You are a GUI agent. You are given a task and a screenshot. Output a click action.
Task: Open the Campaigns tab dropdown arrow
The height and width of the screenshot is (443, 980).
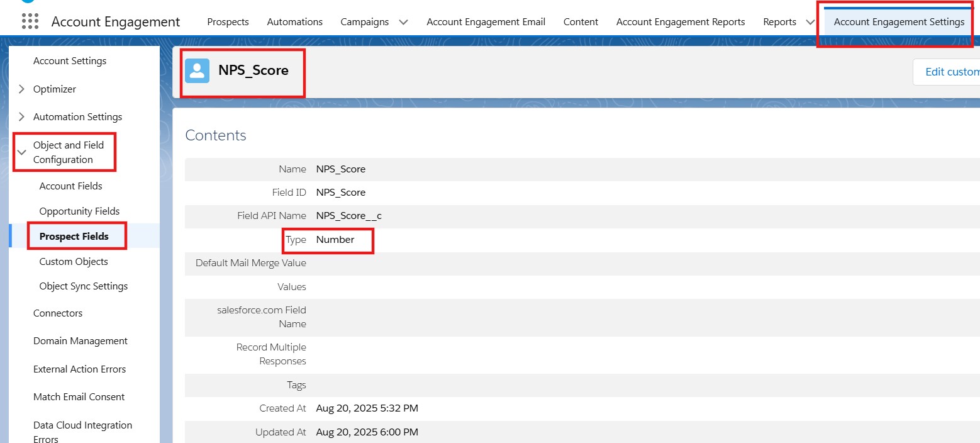[403, 22]
